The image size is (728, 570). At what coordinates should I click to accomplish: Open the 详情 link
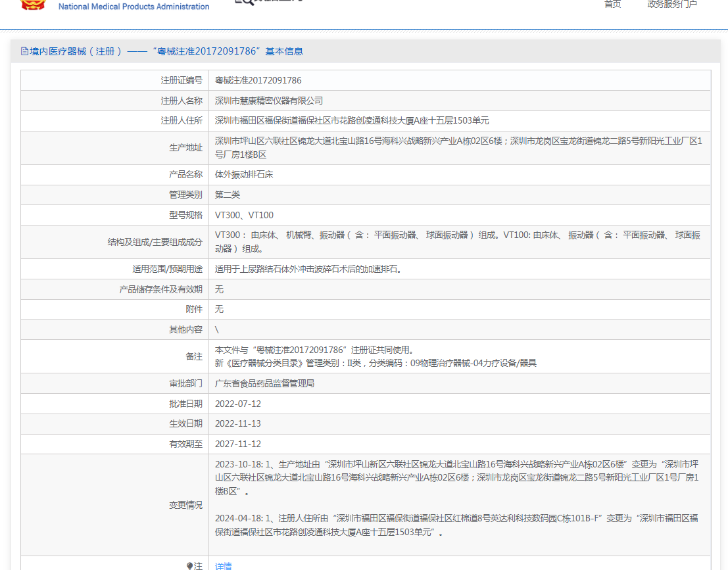coord(224,565)
